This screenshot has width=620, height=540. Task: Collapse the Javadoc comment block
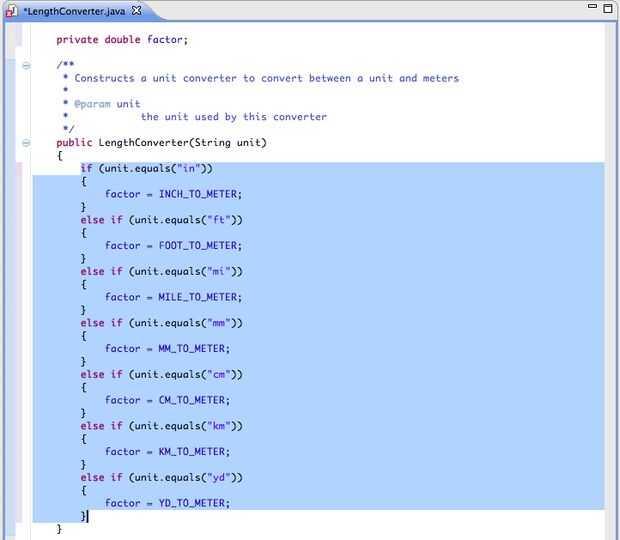26,65
